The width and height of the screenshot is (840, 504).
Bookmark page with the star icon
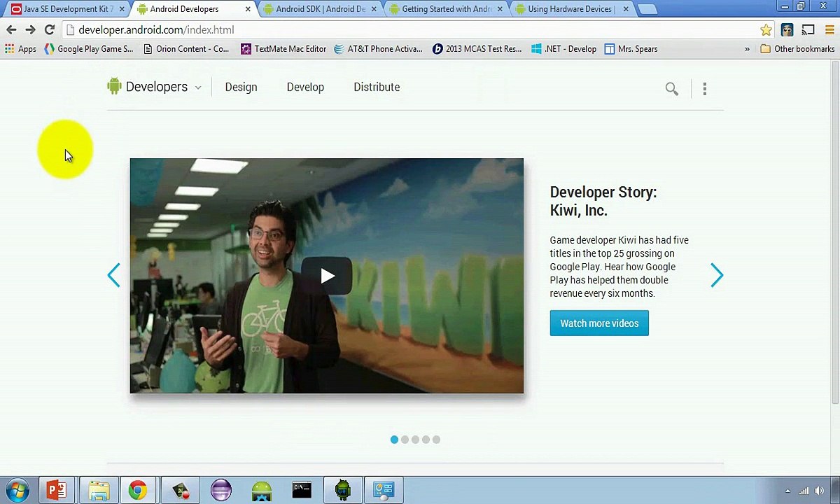[x=766, y=30]
